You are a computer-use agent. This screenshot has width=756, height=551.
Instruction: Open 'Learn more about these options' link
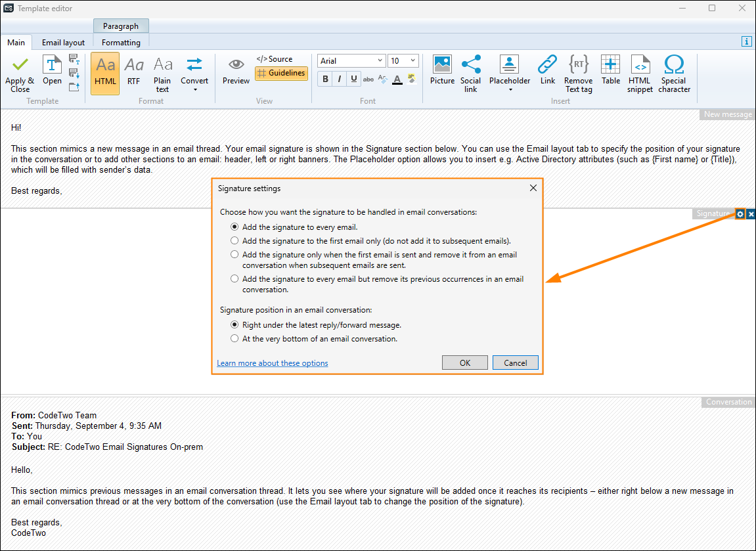tap(272, 363)
